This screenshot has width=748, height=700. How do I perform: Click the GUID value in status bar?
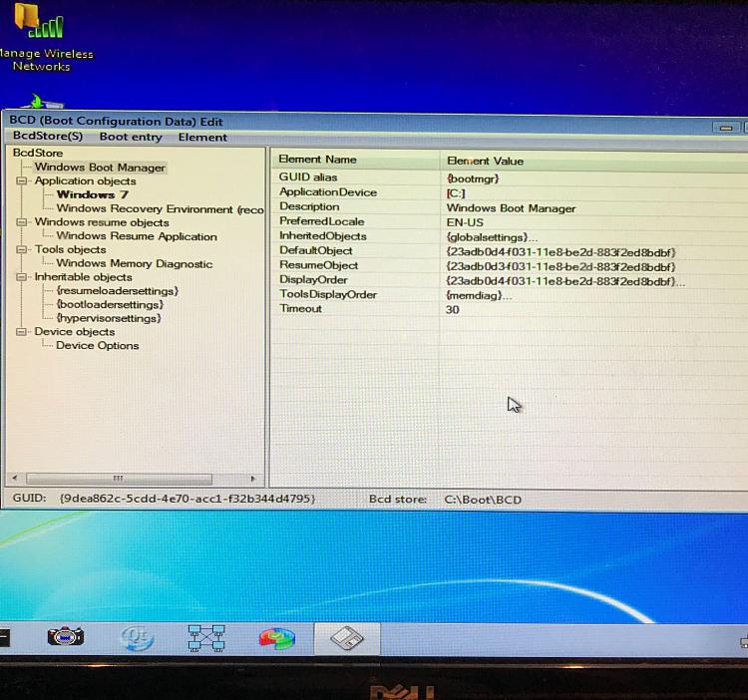tap(187, 499)
